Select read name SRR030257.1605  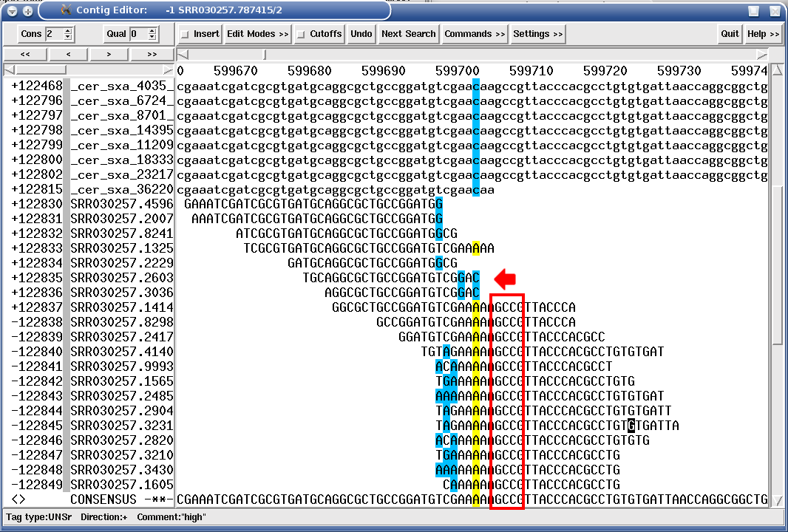pos(122,485)
